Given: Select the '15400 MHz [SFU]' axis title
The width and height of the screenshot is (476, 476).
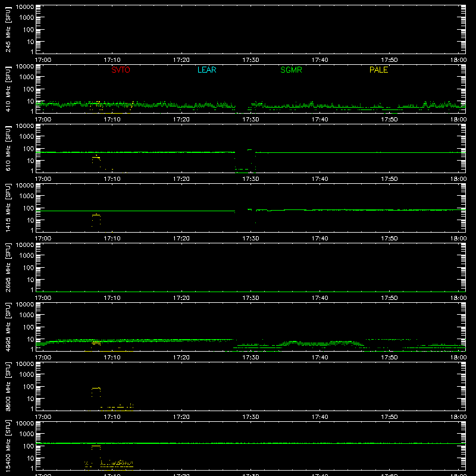Looking at the screenshot, I should (8, 446).
